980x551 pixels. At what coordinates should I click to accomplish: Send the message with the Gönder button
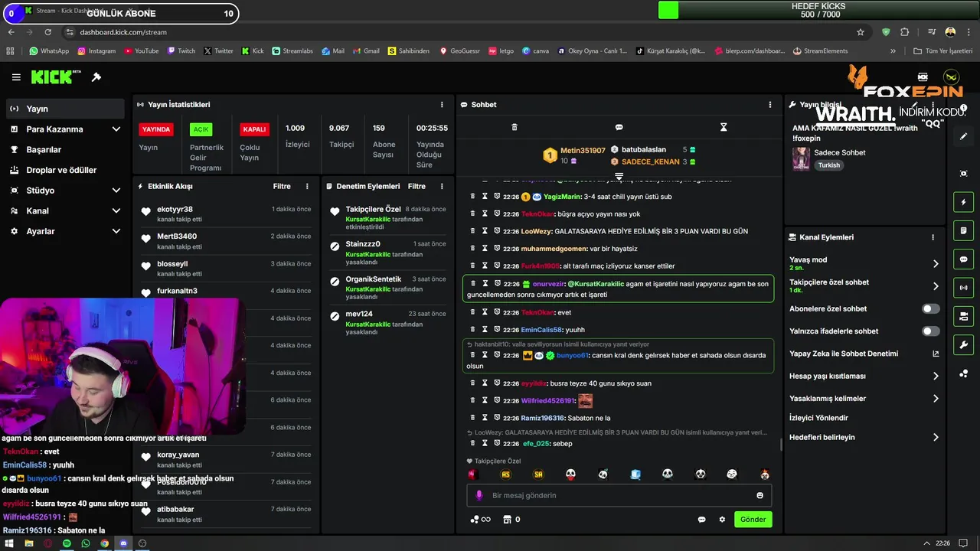pos(753,520)
